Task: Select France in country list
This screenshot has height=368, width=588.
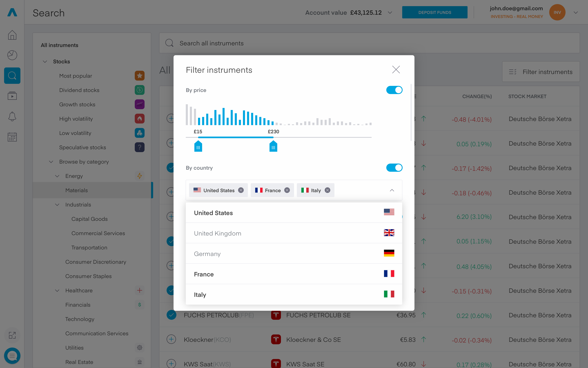Action: pos(294,274)
